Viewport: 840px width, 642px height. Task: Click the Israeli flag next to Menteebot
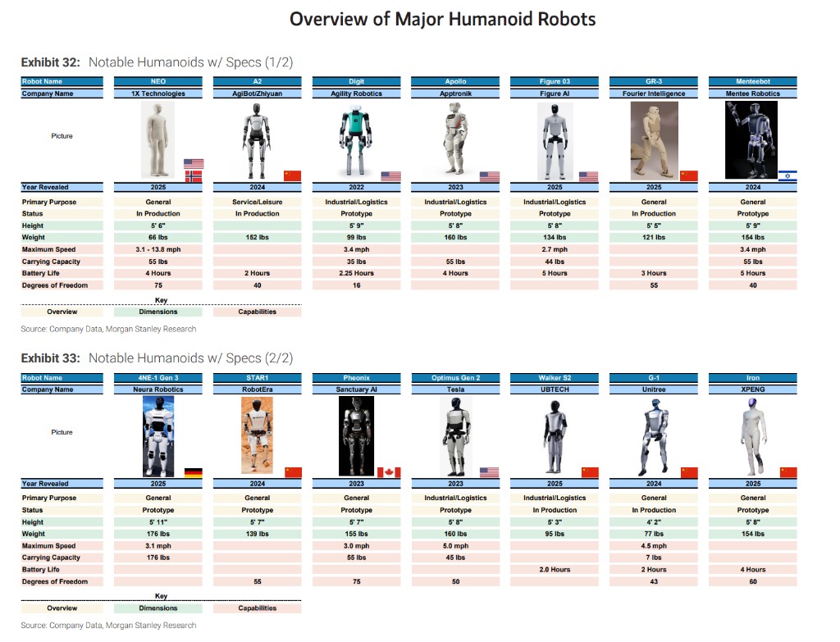click(787, 175)
